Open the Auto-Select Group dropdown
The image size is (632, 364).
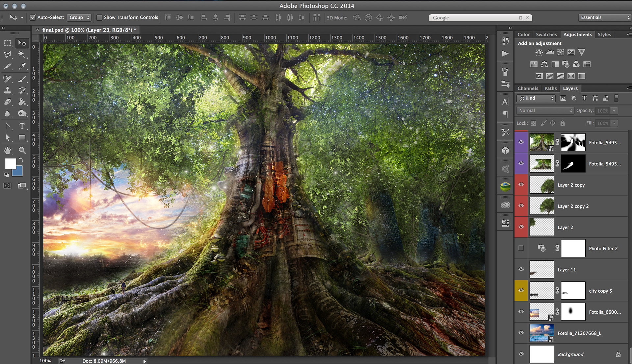pos(79,17)
